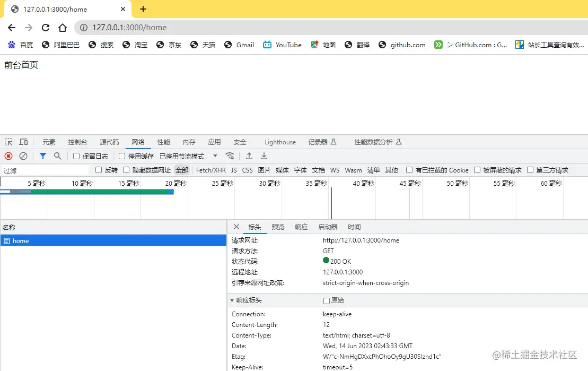Open the github.com bookmark
The image size is (588, 371).
pos(401,45)
